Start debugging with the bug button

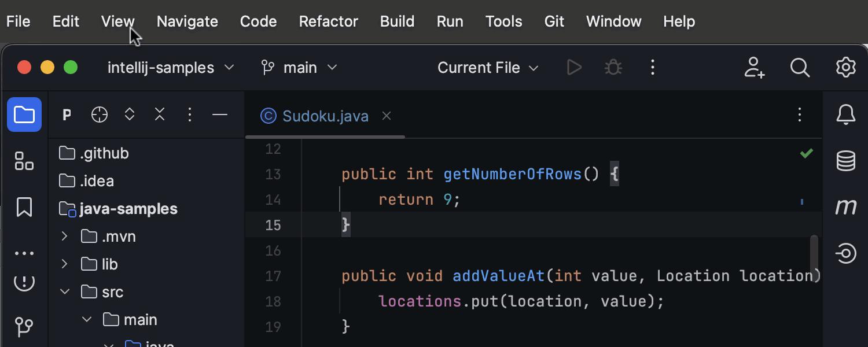[x=613, y=67]
